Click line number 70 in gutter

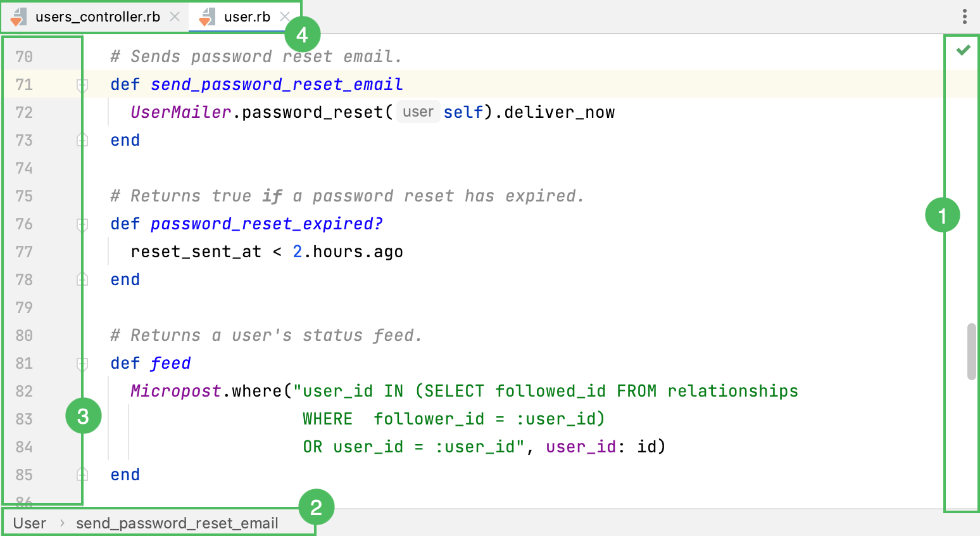24,57
